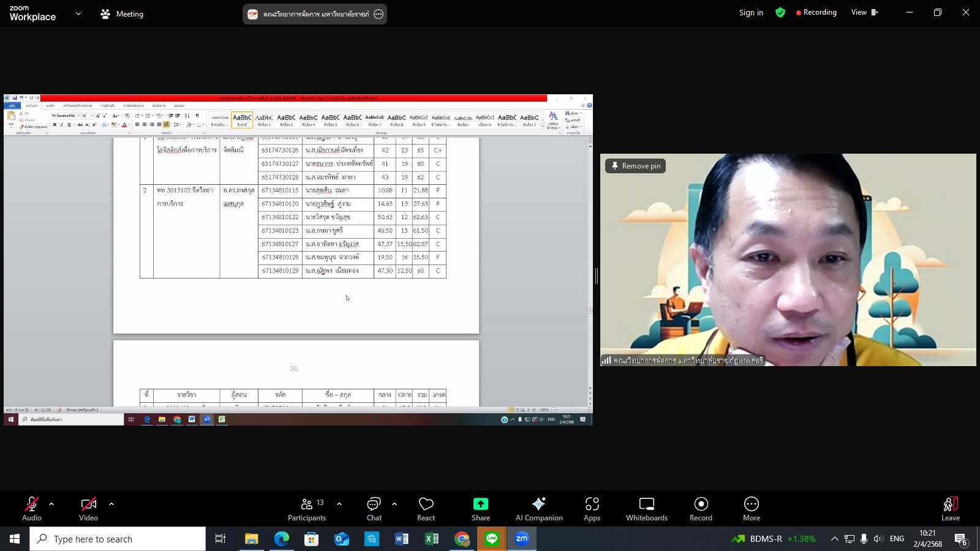This screenshot has height=551, width=980.
Task: Click the Windows taskbar search box
Action: coord(118,539)
